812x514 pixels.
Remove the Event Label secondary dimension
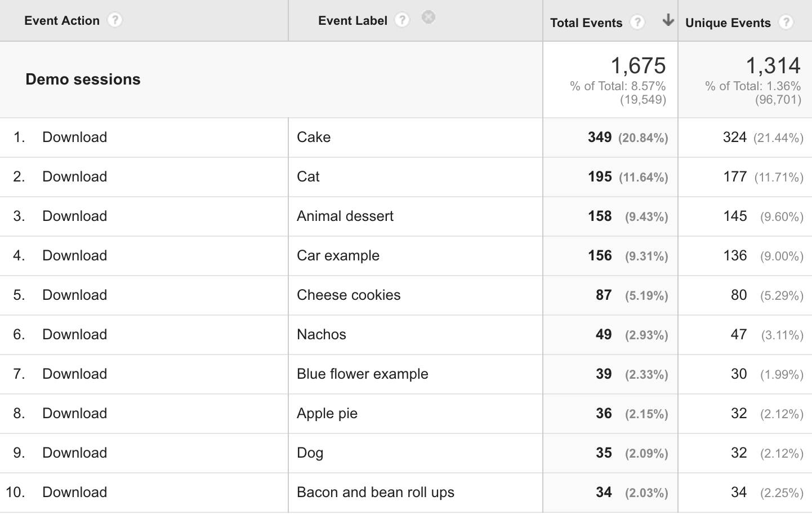pyautogui.click(x=429, y=17)
